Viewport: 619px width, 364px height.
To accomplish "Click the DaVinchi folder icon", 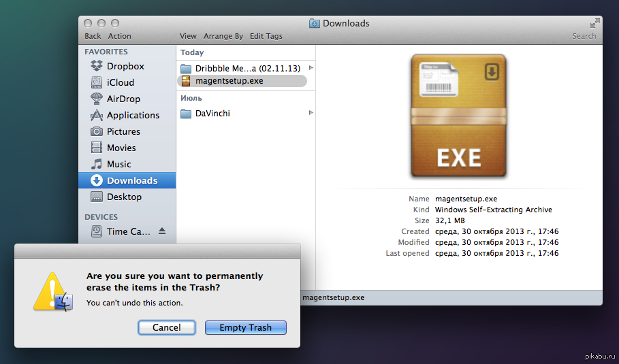I will coord(186,114).
